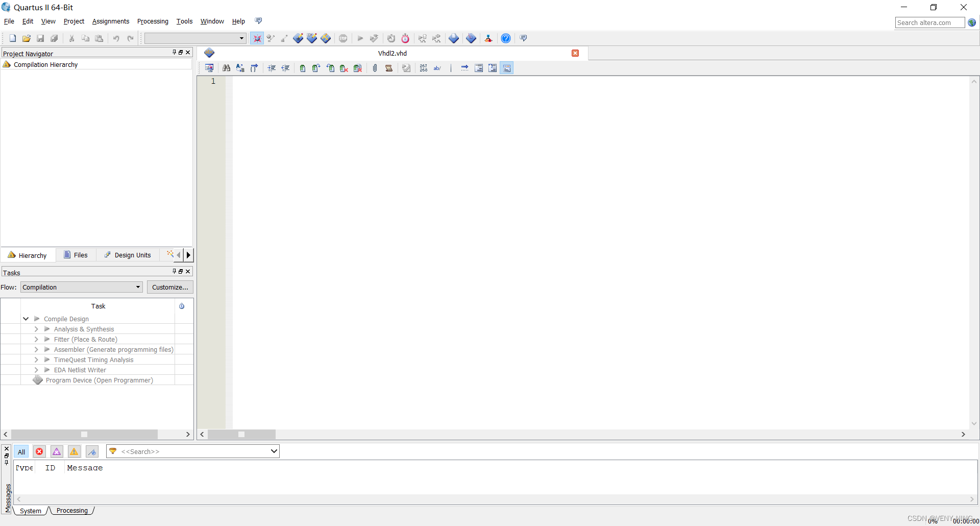
Task: Open the Help question mark icon
Action: click(x=506, y=38)
